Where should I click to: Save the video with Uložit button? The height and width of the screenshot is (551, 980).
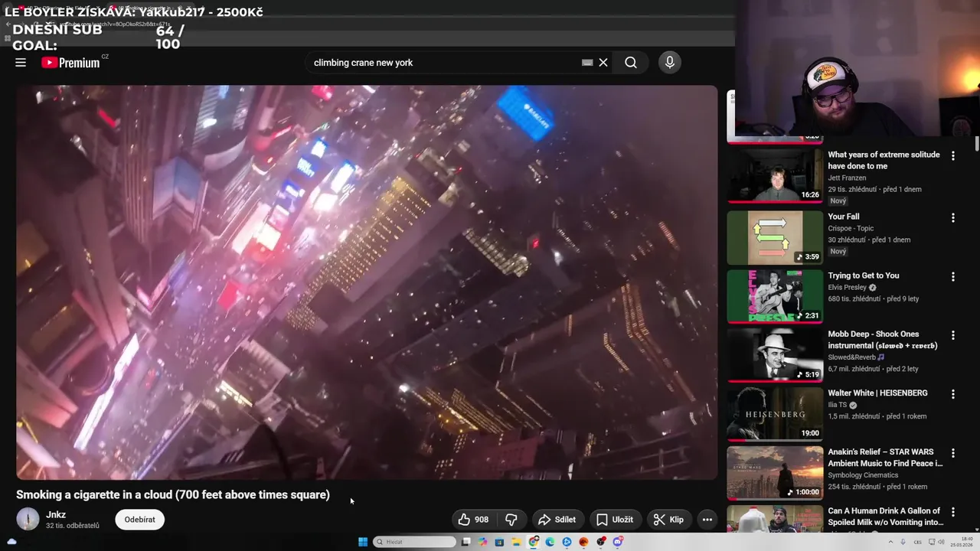click(x=615, y=520)
